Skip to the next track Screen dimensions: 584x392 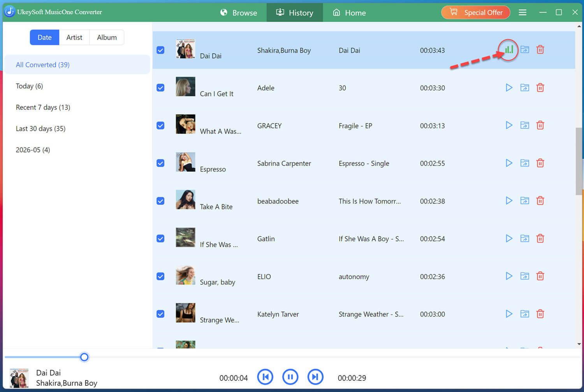315,377
